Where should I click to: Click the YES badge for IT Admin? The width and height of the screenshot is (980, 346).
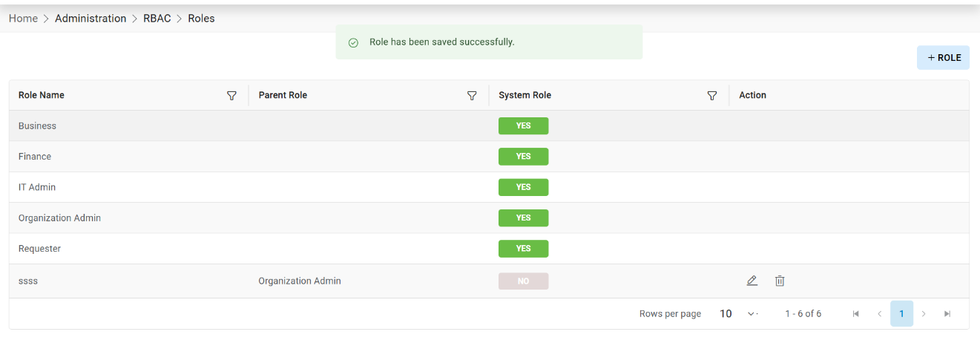click(x=523, y=187)
